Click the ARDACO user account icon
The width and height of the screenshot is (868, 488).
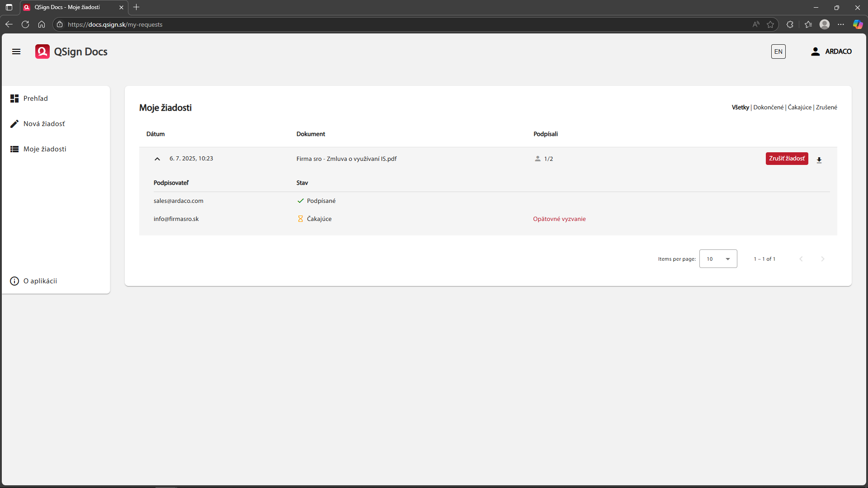(815, 52)
